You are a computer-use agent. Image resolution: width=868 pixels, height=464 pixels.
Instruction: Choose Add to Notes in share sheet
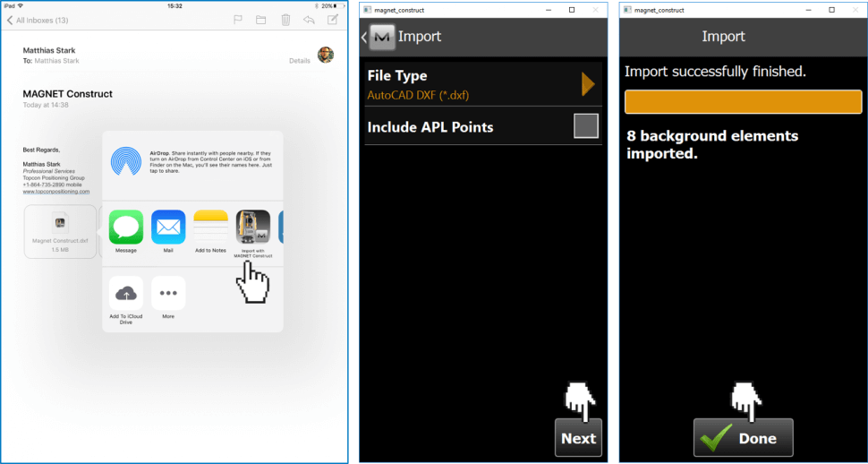pyautogui.click(x=210, y=228)
